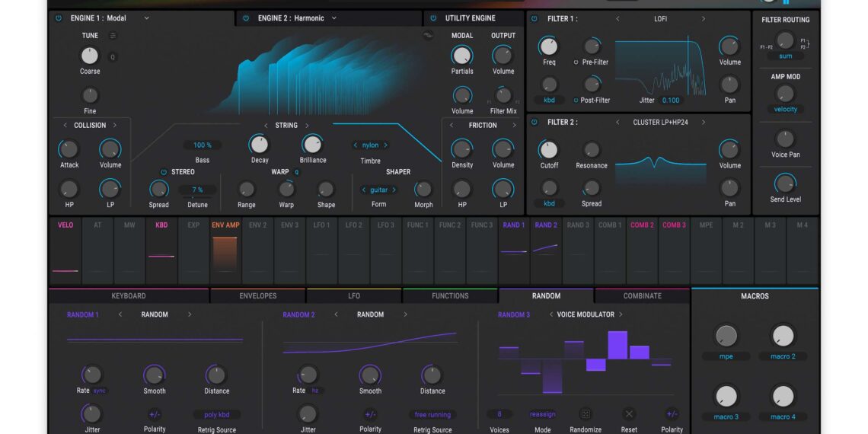
Task: Click the tune quantize Q icon beside Coarse
Action: coord(113,56)
